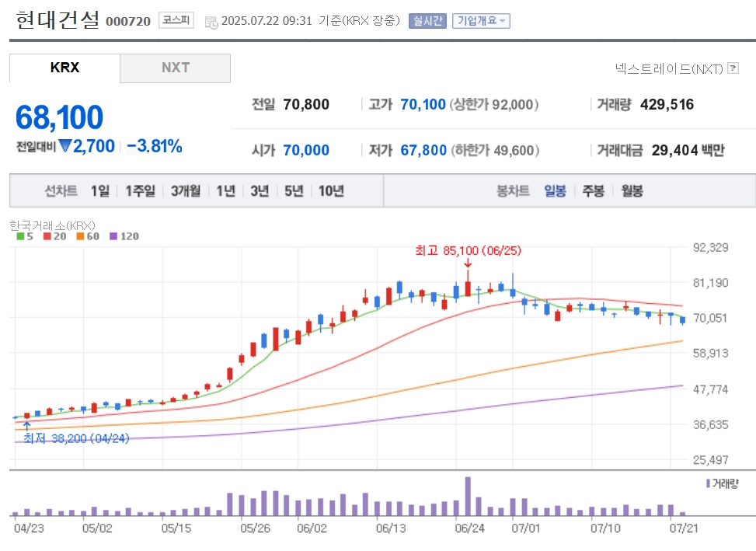Switch to the NXT tab
This screenshot has width=756, height=551.
175,68
